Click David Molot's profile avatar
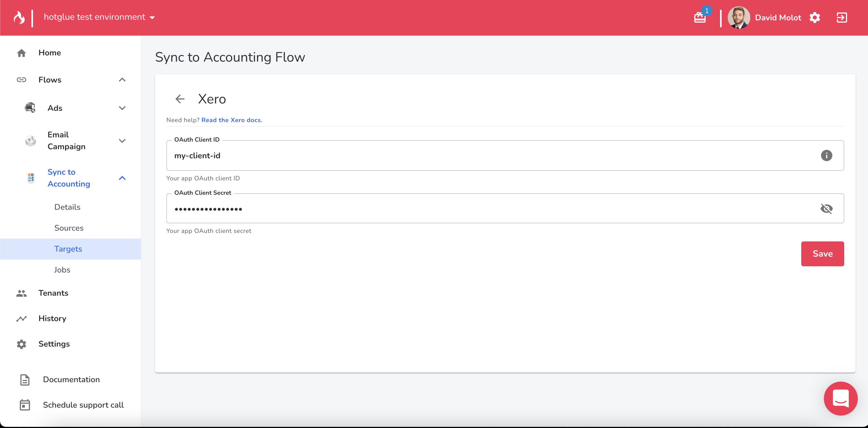 (739, 18)
